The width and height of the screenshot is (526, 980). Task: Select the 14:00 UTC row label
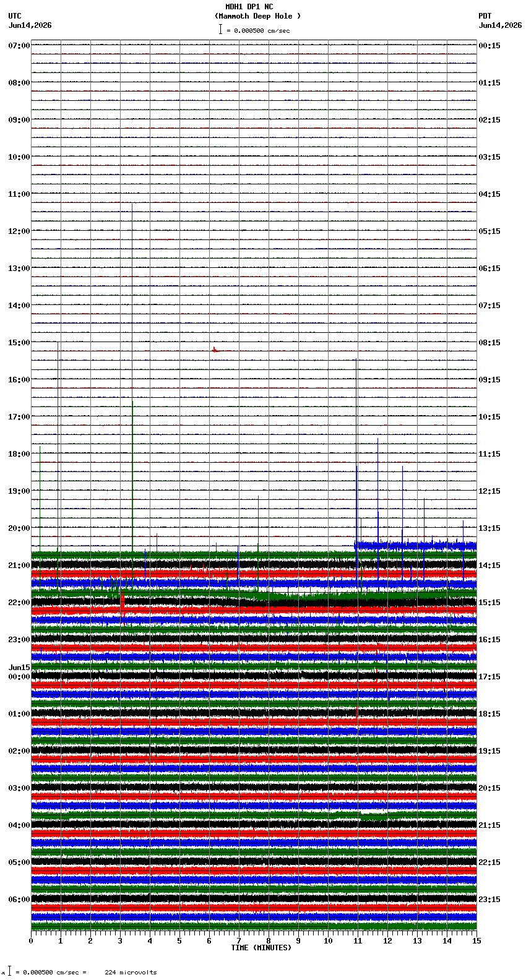pos(19,306)
